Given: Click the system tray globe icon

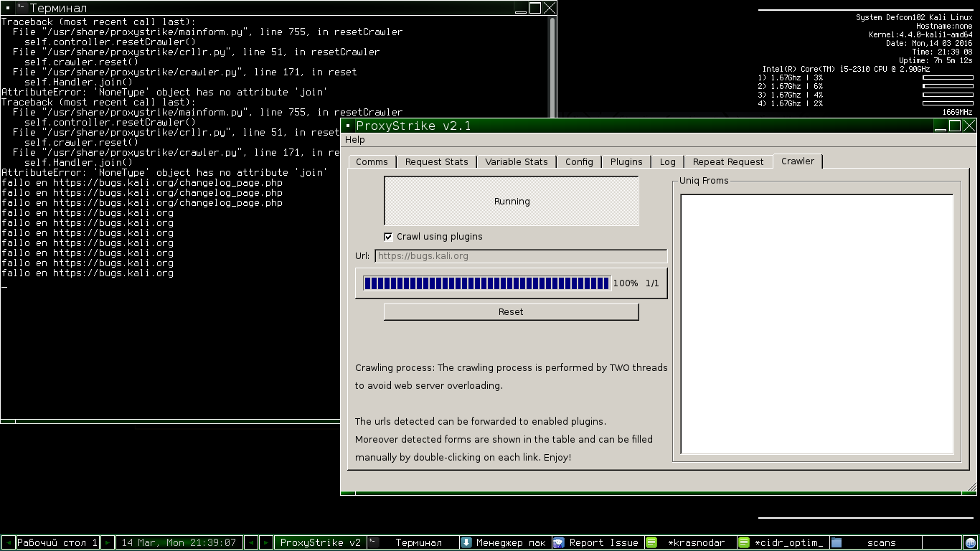Looking at the screenshot, I should (971, 543).
